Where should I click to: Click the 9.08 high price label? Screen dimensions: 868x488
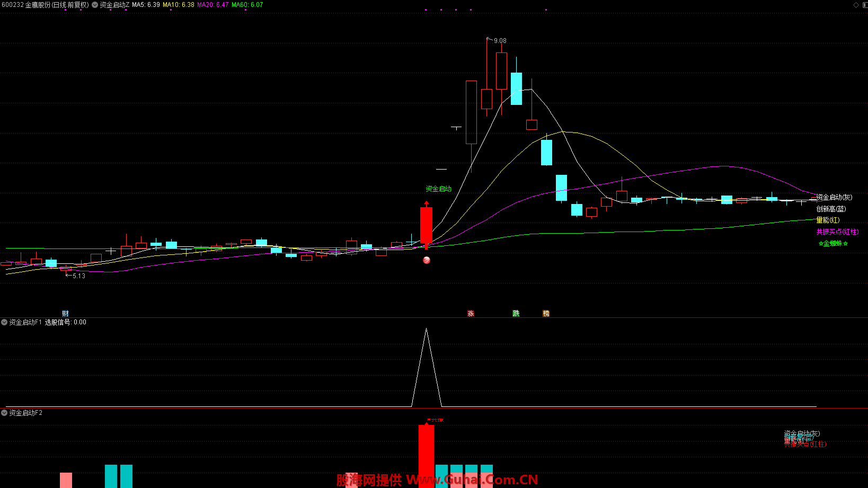tap(500, 41)
